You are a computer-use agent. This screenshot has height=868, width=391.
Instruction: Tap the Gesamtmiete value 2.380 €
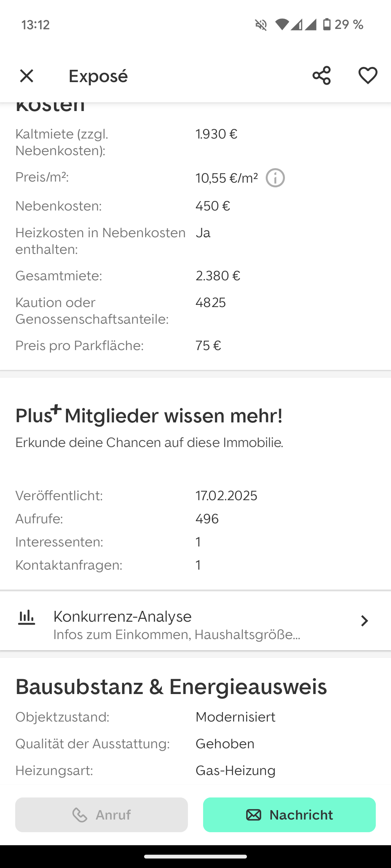pos(218,276)
